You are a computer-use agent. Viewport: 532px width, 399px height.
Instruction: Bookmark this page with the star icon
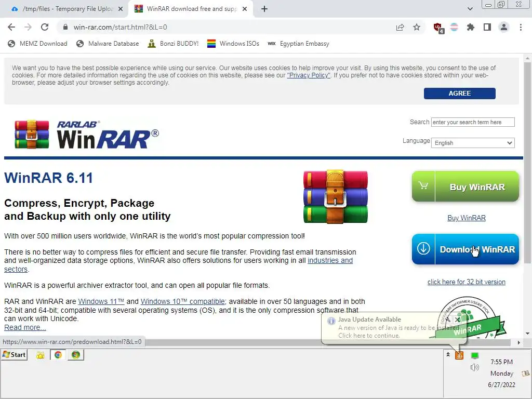[x=417, y=27]
